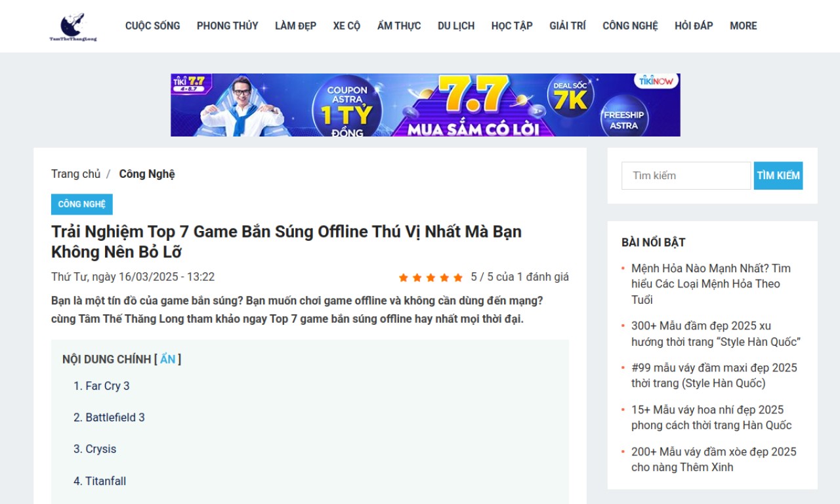840x504 pixels.
Task: Open the CUỘC SỐNG menu
Action: coord(152,26)
